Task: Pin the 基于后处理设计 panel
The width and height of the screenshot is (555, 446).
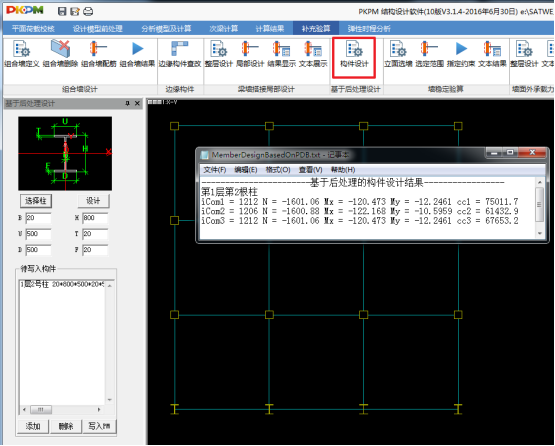Action: [x=127, y=103]
